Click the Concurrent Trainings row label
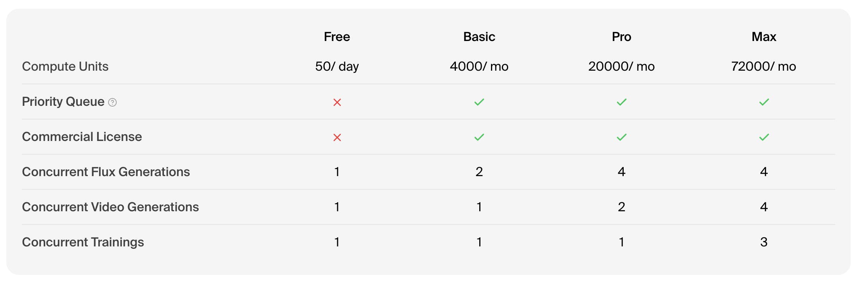Screen dimensions: 868x296 pyautogui.click(x=83, y=242)
